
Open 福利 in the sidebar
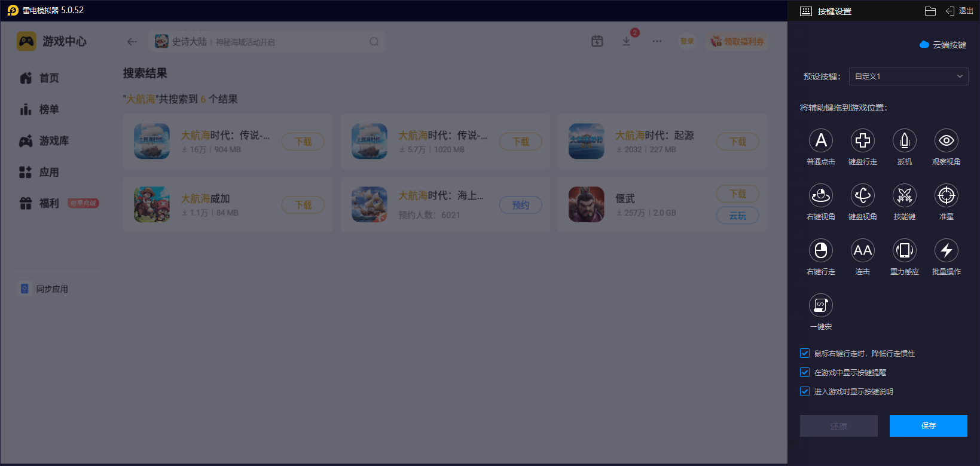(x=39, y=204)
